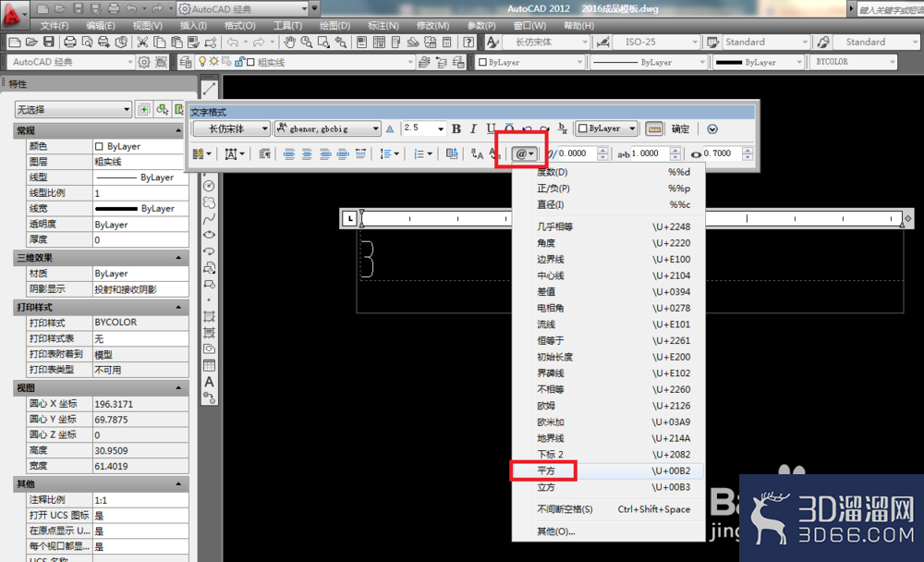
Task: Select 平方 from the symbol menu
Action: (x=608, y=470)
